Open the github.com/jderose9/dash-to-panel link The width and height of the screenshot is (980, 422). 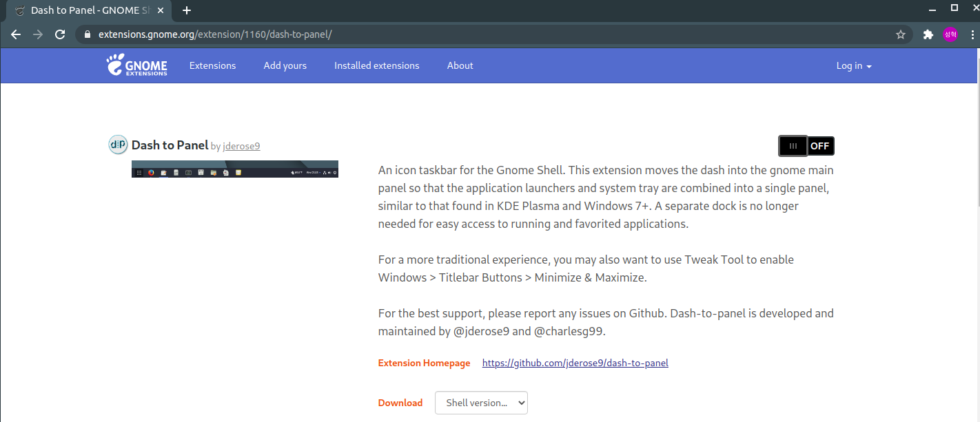[x=575, y=363]
